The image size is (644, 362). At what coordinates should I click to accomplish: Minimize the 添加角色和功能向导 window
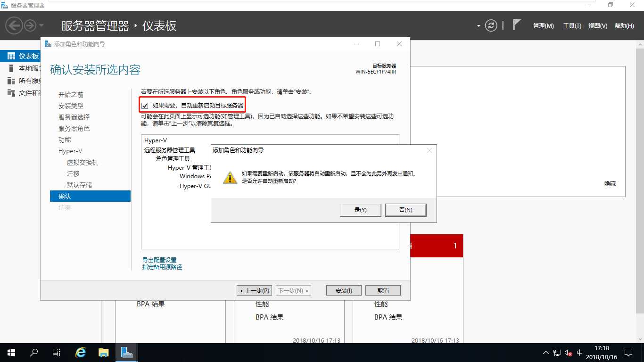pyautogui.click(x=356, y=44)
